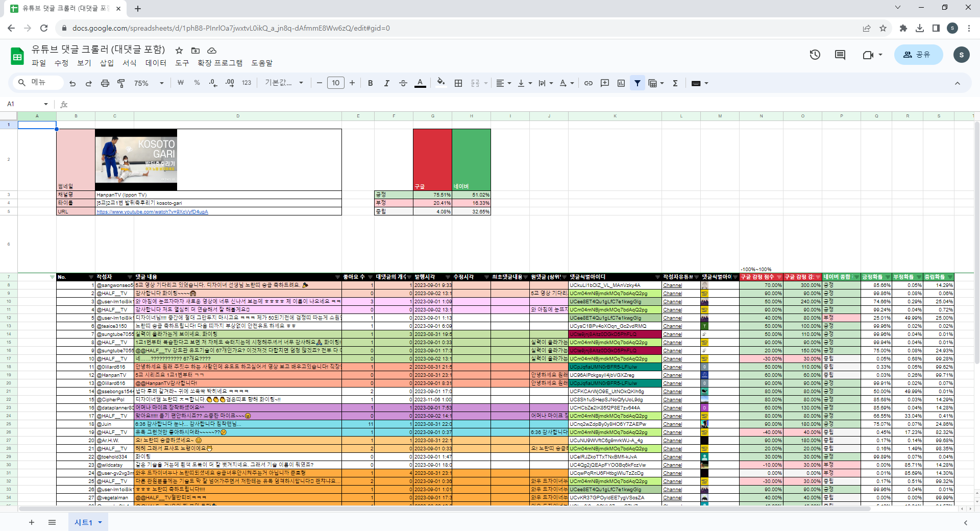
Task: Toggle the filter button in toolbar
Action: pyautogui.click(x=638, y=83)
